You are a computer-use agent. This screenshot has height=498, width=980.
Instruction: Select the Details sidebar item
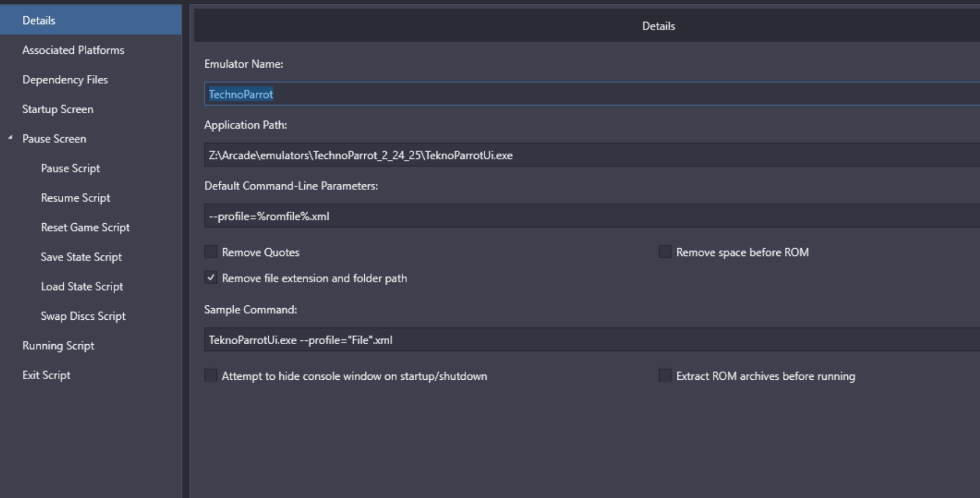39,21
